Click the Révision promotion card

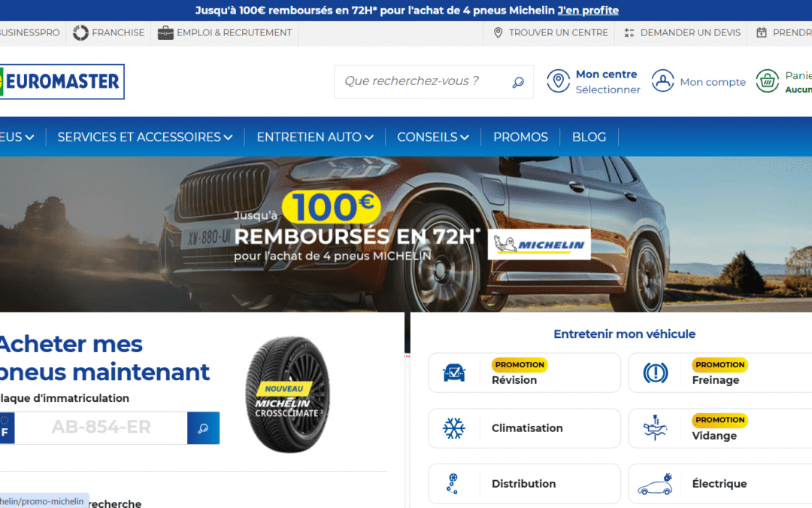[524, 373]
